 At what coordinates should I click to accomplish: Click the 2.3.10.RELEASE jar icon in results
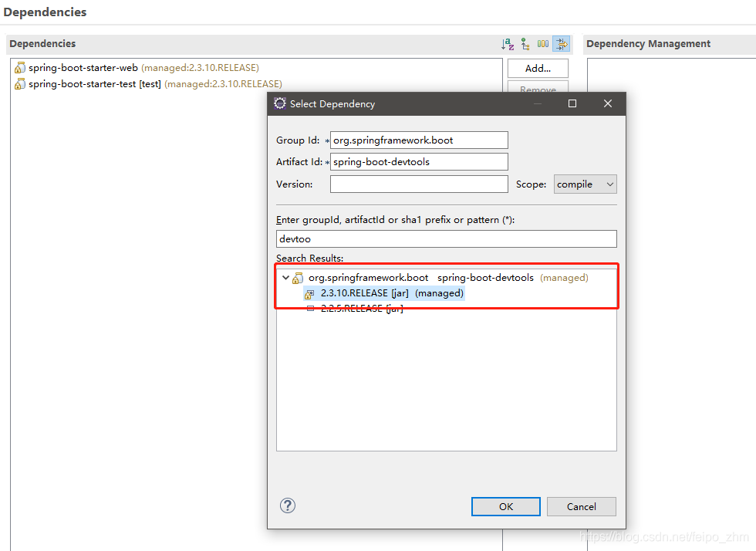pyautogui.click(x=309, y=293)
